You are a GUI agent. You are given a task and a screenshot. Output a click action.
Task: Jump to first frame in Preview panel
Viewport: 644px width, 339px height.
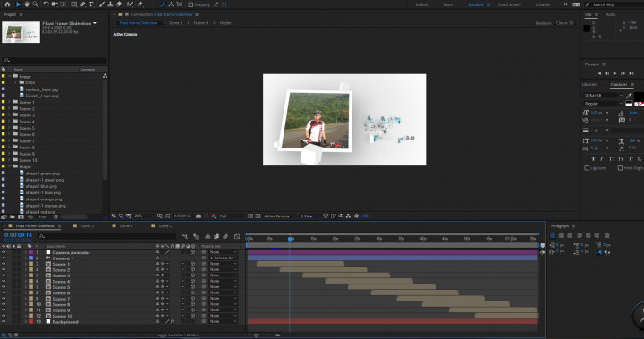[x=598, y=73]
